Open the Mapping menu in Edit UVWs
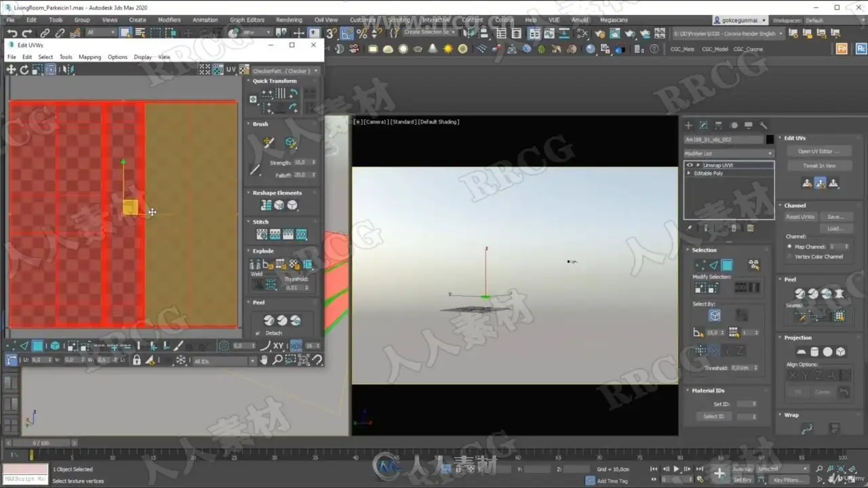The image size is (868, 488). point(90,57)
